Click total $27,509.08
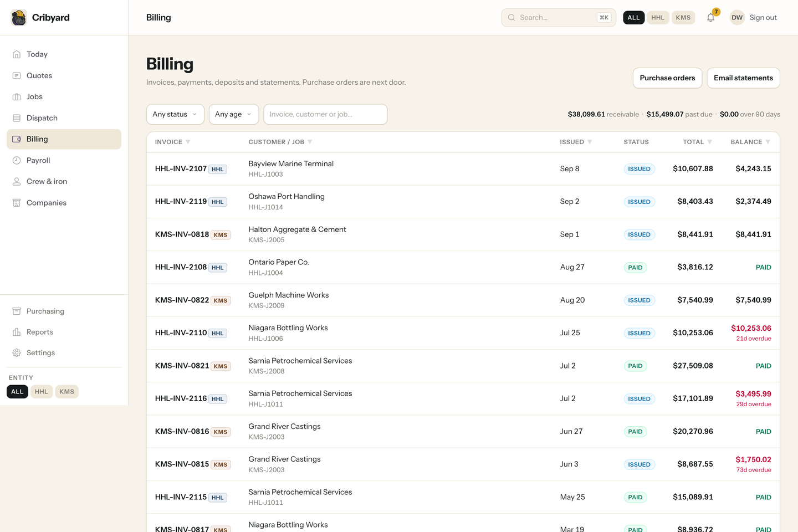 (693, 366)
